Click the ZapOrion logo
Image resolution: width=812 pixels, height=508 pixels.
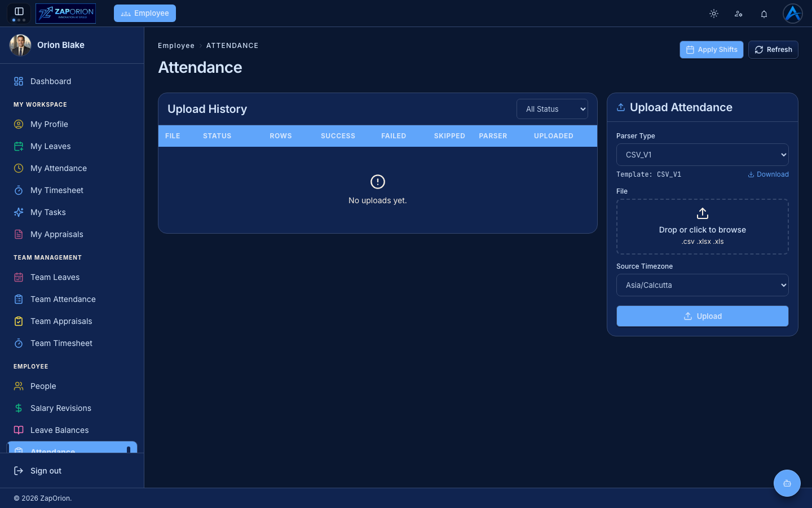coord(65,14)
